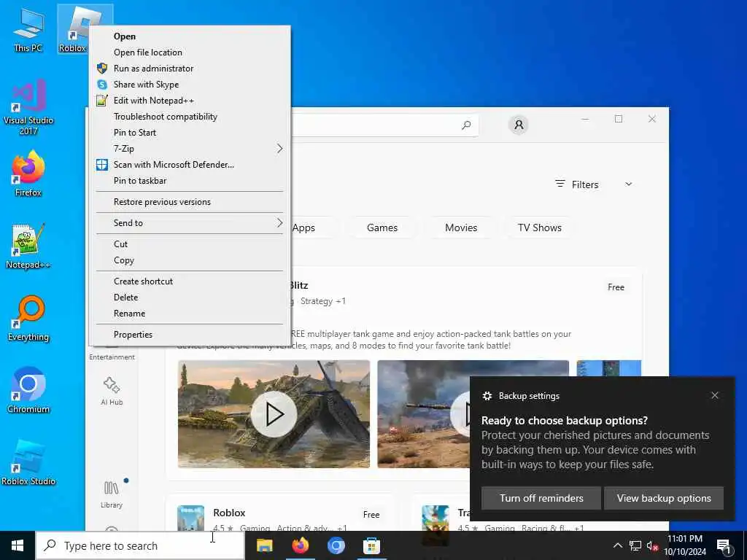Select Scan with Microsoft Defender
This screenshot has height=560, width=747.
[190, 165]
